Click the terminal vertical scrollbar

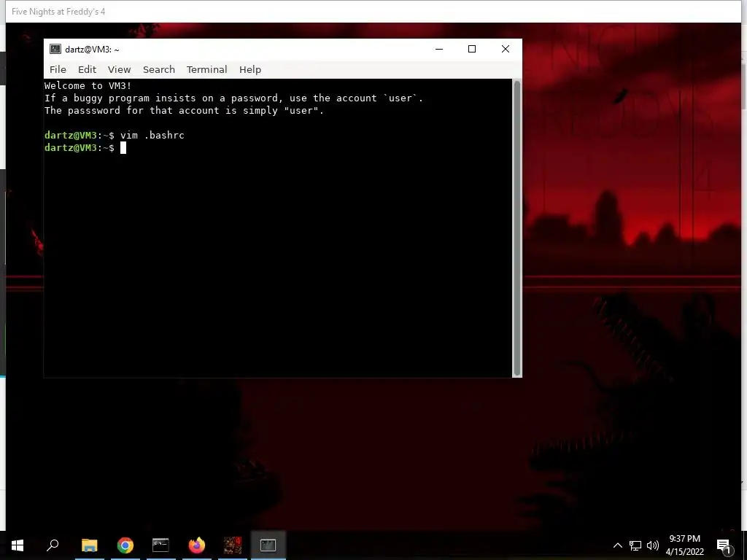click(x=517, y=228)
